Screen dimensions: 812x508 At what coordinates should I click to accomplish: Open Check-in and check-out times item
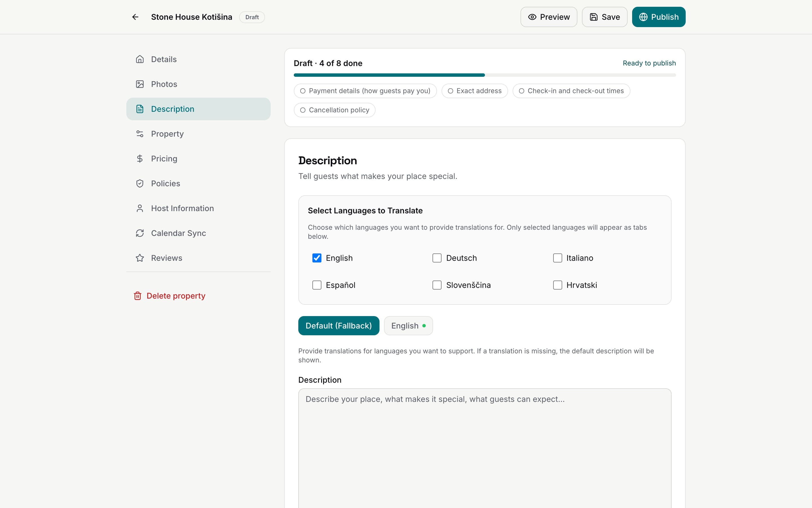click(571, 91)
